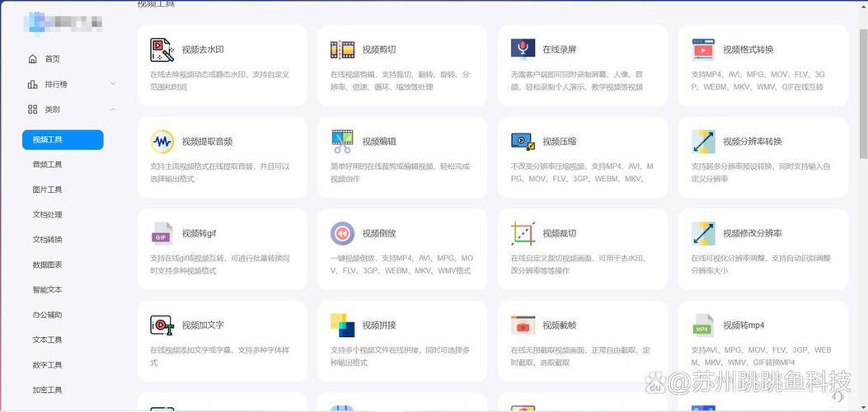Image resolution: width=868 pixels, height=412 pixels.
Task: Open the 视频格式转换 title link
Action: [x=748, y=49]
